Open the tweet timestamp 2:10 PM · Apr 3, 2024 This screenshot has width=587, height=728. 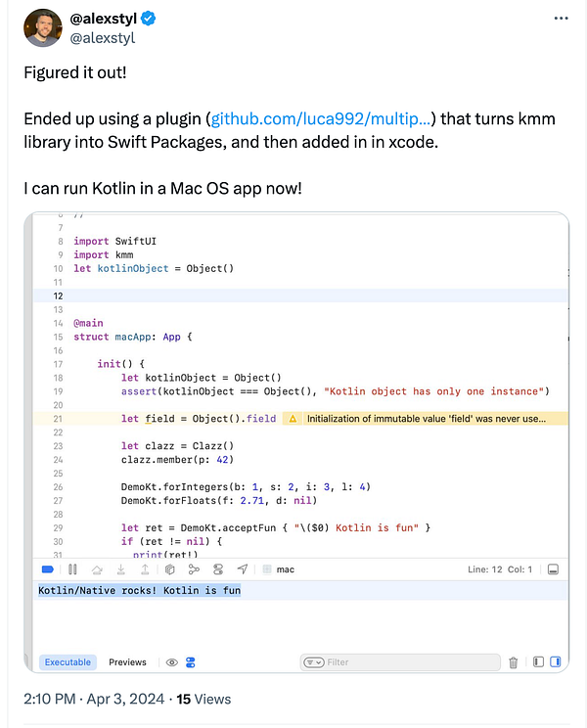click(x=94, y=699)
